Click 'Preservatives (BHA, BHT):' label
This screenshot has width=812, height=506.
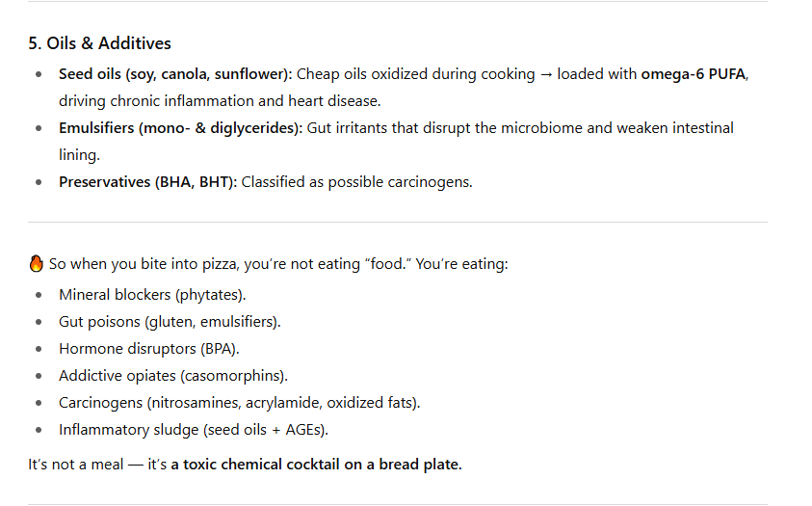pyautogui.click(x=147, y=182)
